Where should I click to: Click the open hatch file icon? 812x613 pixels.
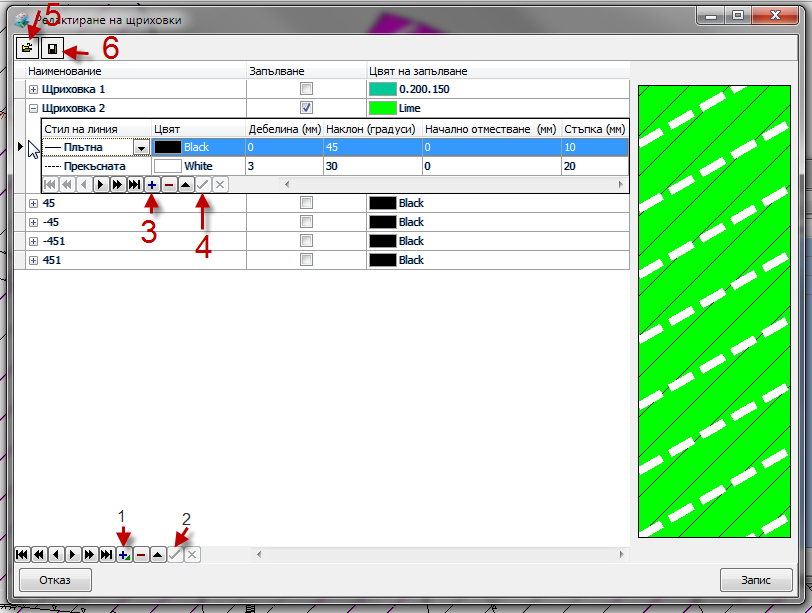click(x=26, y=47)
